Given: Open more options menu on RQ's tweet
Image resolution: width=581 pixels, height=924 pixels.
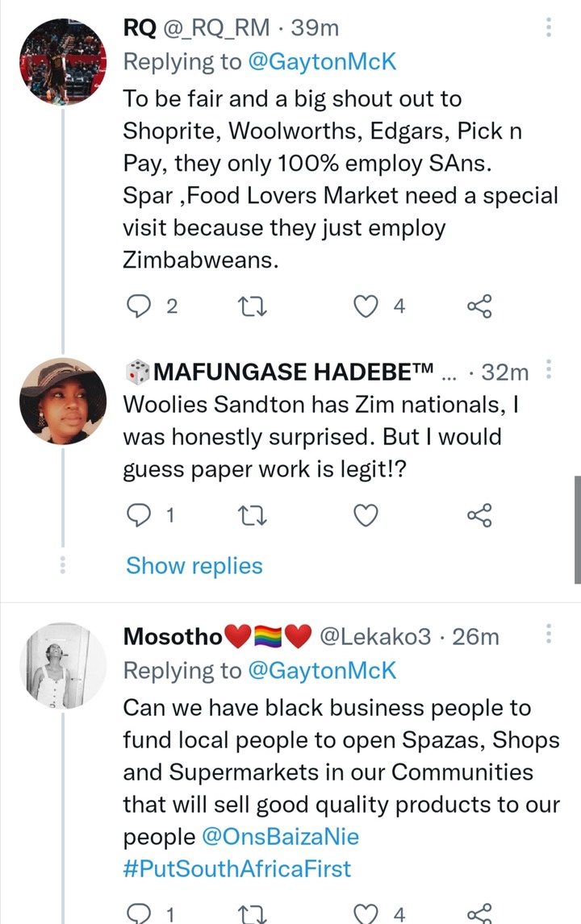Looking at the screenshot, I should tap(550, 27).
